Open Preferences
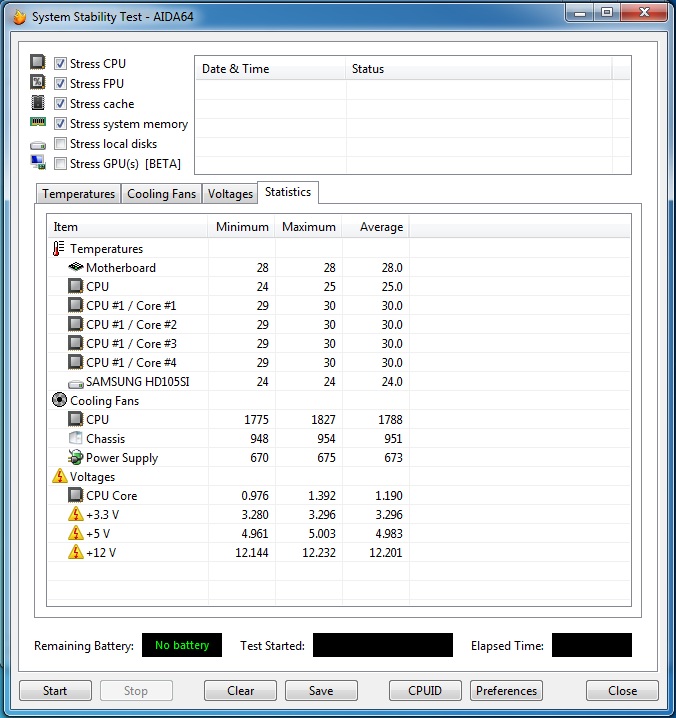The height and width of the screenshot is (718, 676). point(506,691)
